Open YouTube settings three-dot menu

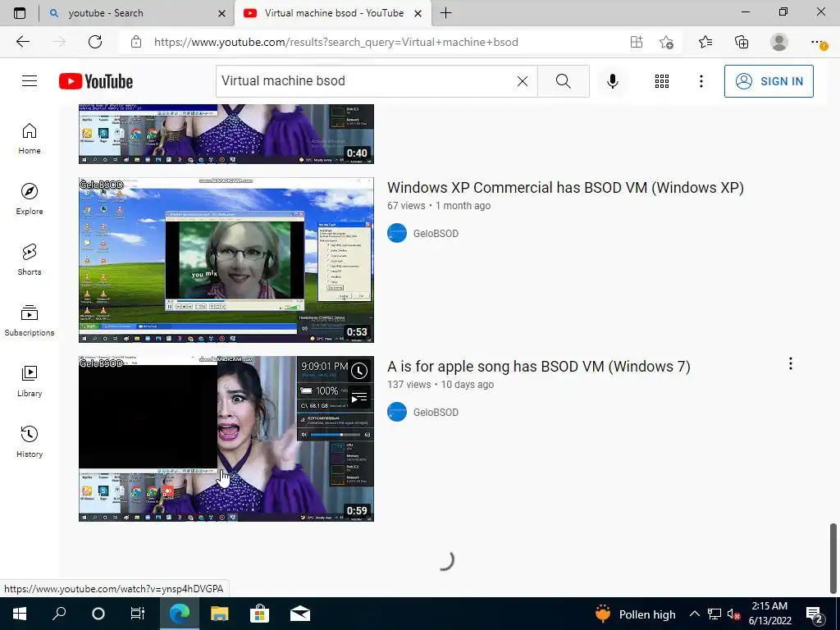click(701, 81)
